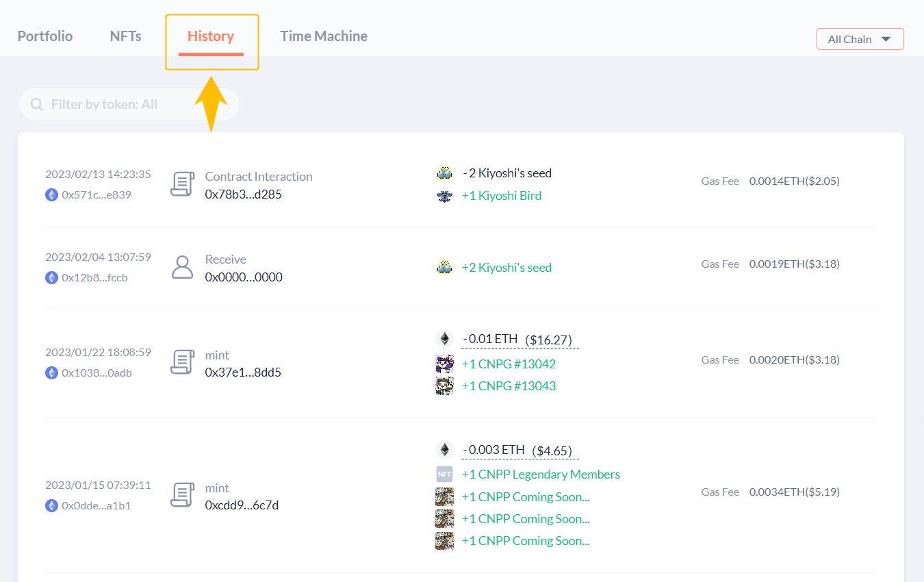Click scroll icon for mint 0xcdd9...6c7d
Viewport: 924px width, 582px height.
click(x=182, y=496)
